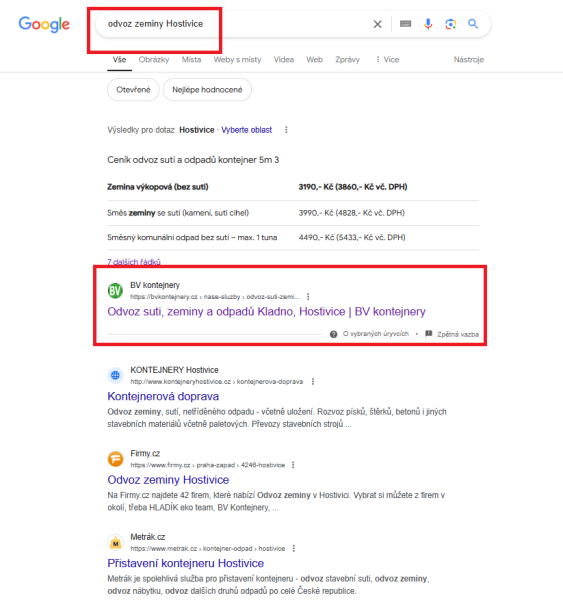Image resolution: width=563 pixels, height=600 pixels.
Task: Open three-dot menu beside Metrák.cz URL
Action: [x=294, y=548]
